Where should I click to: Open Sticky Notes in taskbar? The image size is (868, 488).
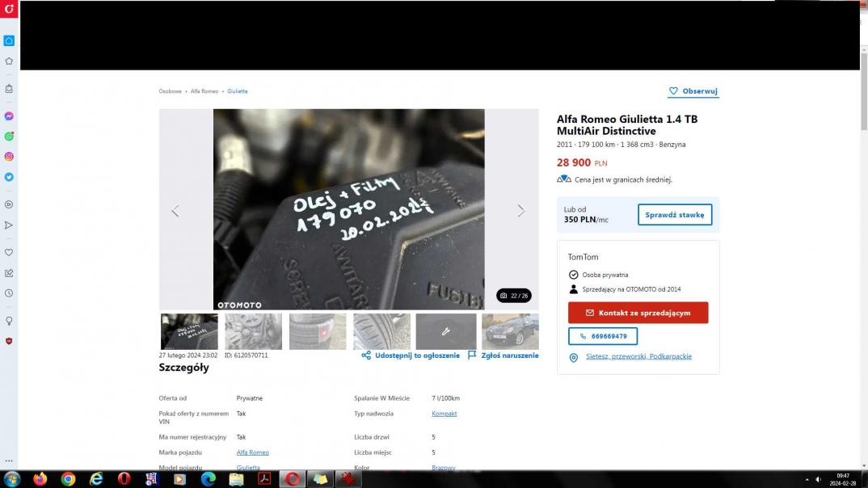(321, 479)
